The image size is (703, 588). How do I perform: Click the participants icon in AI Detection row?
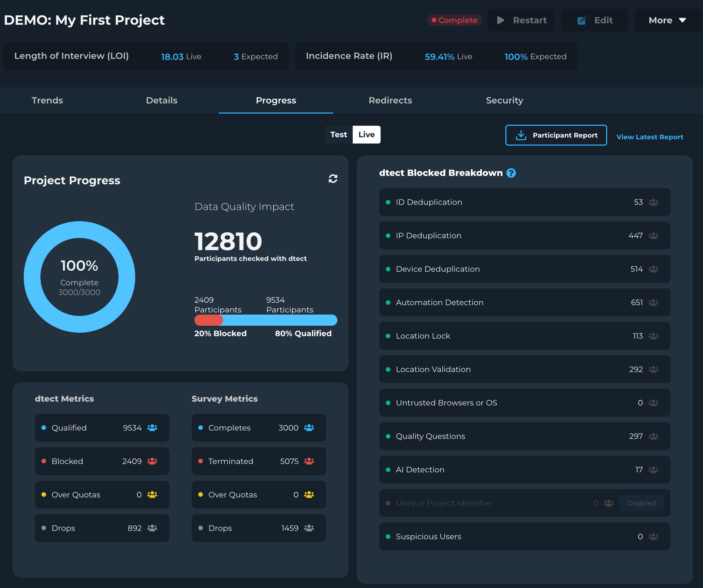pos(653,470)
